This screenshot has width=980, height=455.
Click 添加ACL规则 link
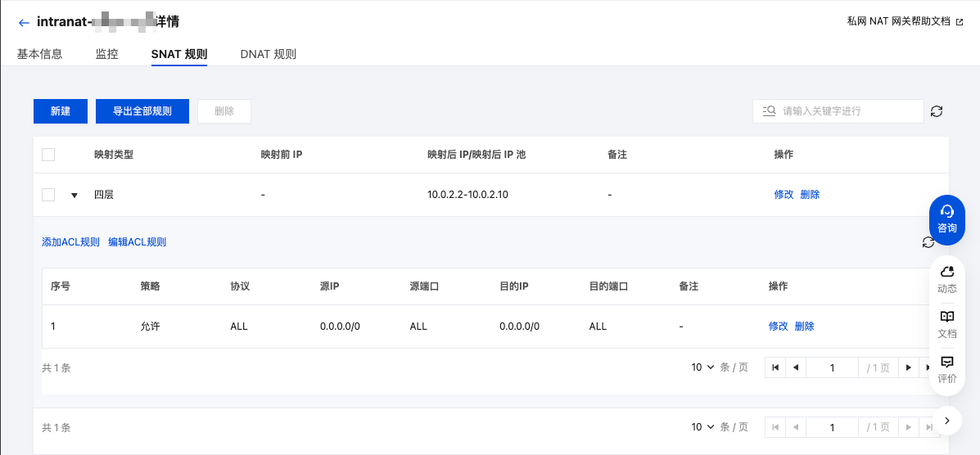click(x=70, y=242)
